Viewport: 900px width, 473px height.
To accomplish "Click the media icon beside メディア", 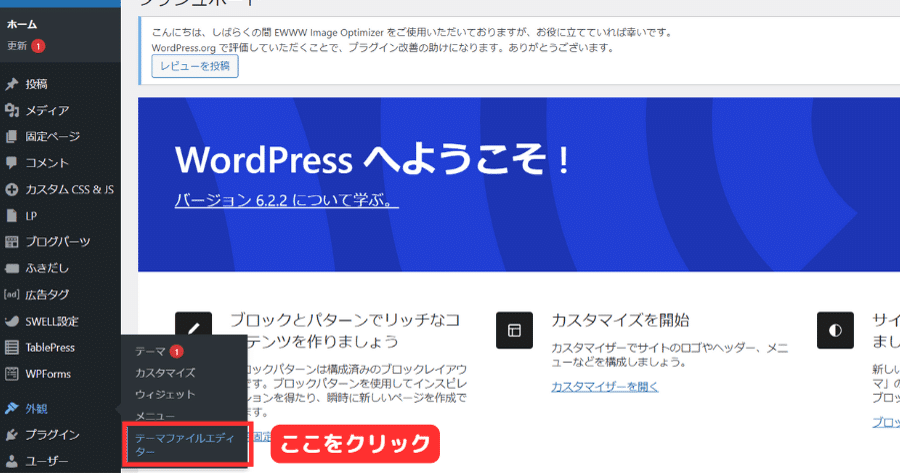I will click(x=11, y=110).
